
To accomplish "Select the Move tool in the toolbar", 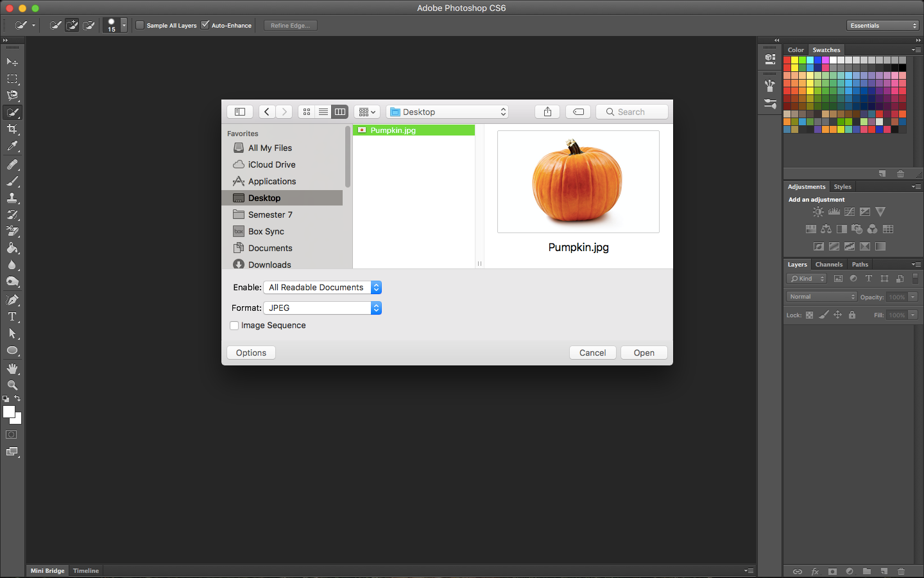I will point(13,62).
